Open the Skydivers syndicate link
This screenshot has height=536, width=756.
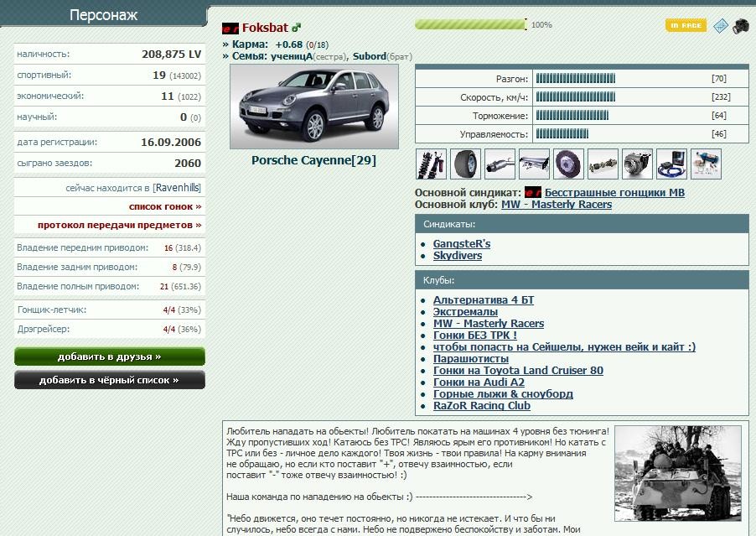click(457, 256)
